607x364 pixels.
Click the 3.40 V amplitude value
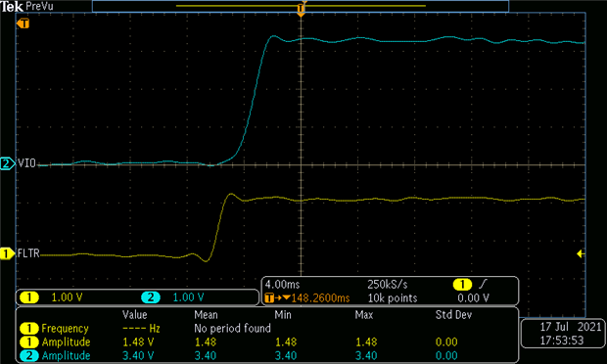point(138,355)
